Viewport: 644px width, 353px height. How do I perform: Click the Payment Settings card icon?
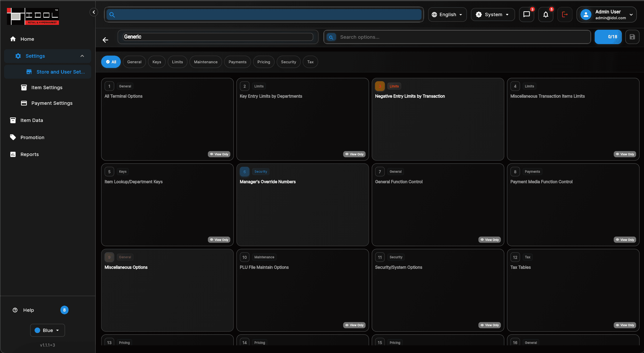click(24, 103)
